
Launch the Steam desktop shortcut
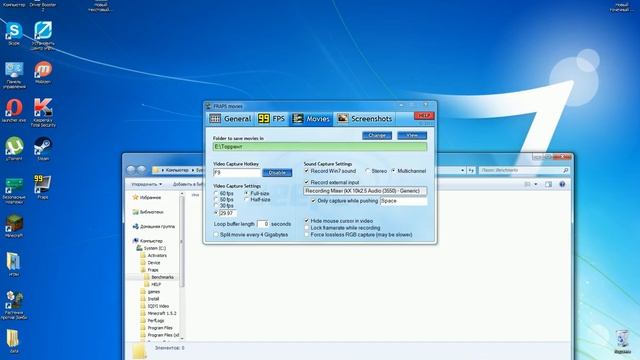click(x=43, y=149)
